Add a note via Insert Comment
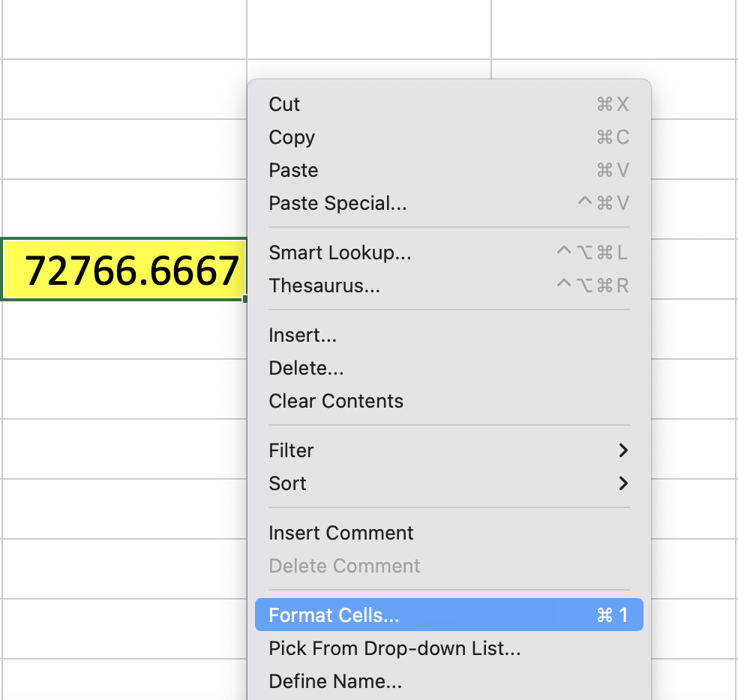This screenshot has width=738, height=700. [341, 533]
